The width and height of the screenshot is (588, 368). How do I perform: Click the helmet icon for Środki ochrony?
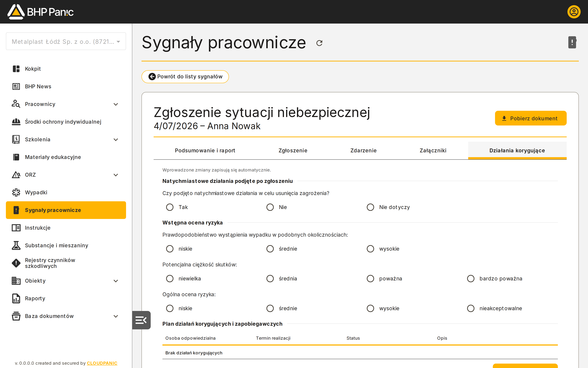coord(16,122)
